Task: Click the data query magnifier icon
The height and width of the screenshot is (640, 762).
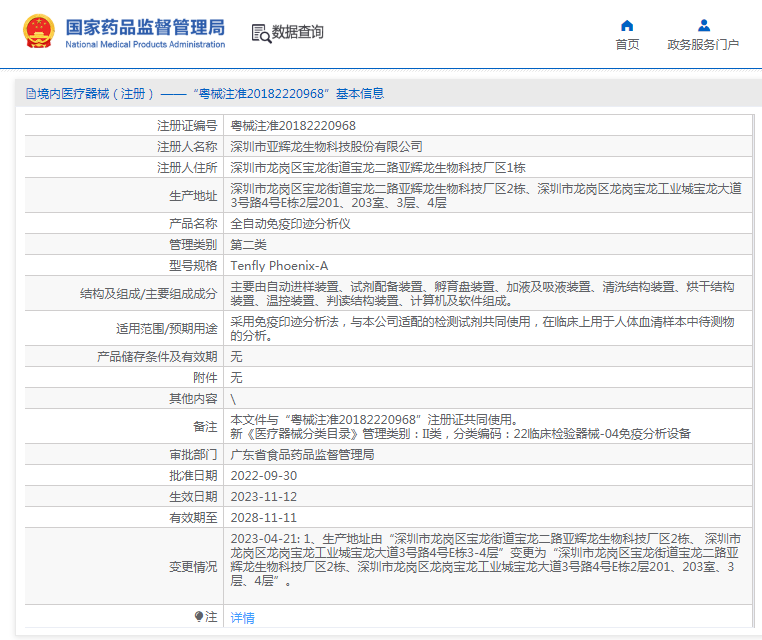Action: [x=261, y=33]
